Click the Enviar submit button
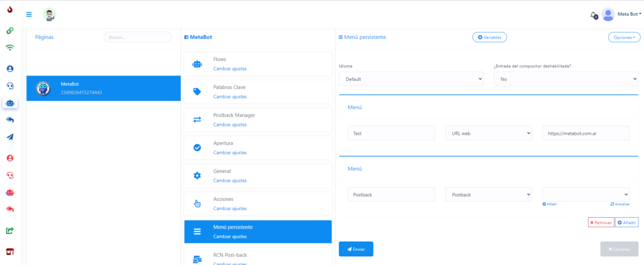The height and width of the screenshot is (265, 644). pos(356,249)
